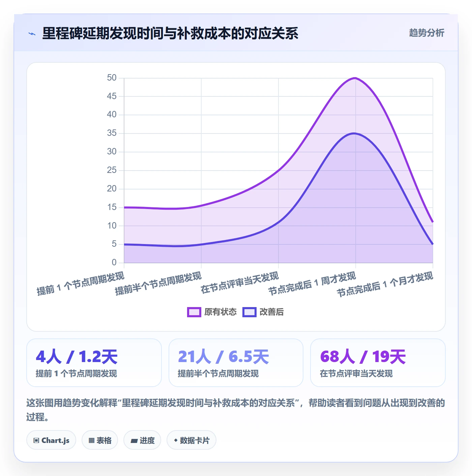Click x-axis label 节点完成后 1 周才发现

(312, 284)
